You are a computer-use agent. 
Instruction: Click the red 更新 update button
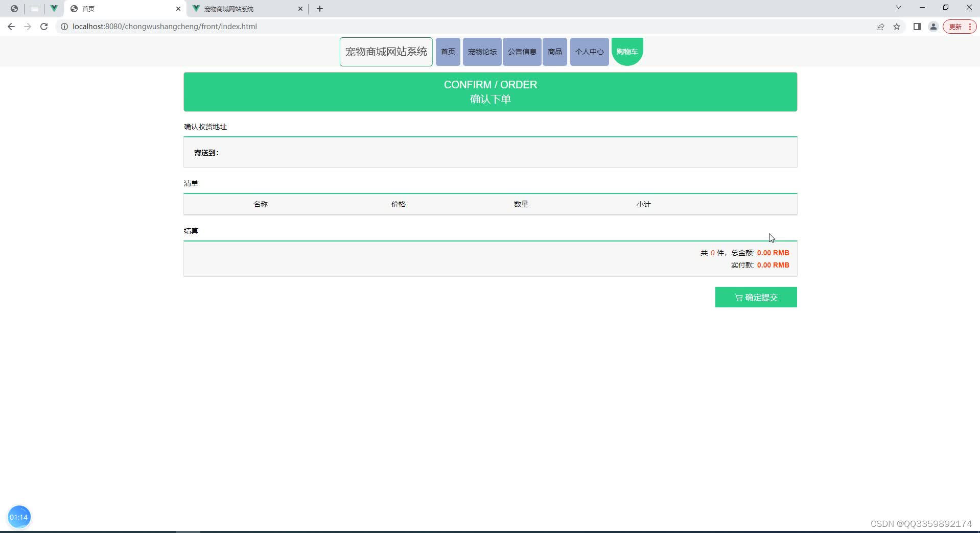[960, 27]
